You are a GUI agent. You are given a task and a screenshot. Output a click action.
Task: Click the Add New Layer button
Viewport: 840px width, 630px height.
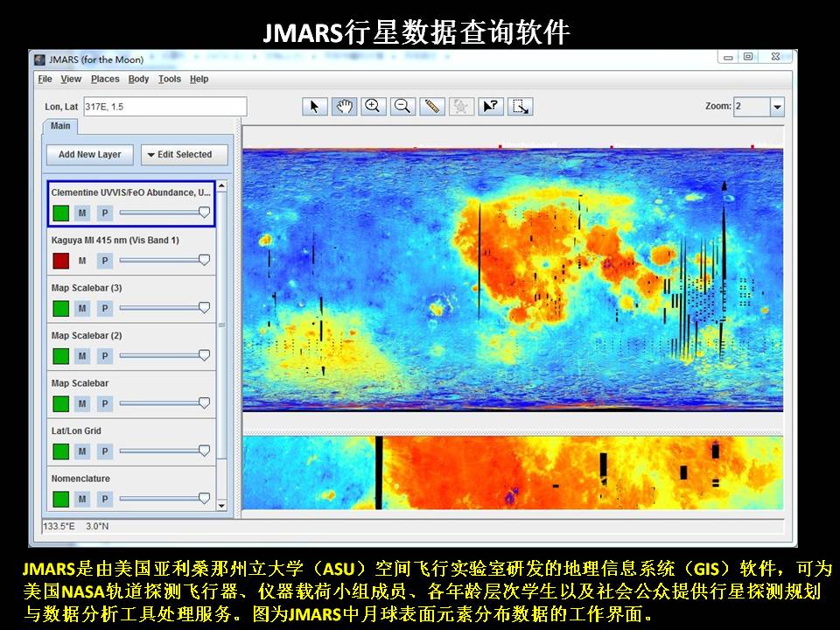90,155
